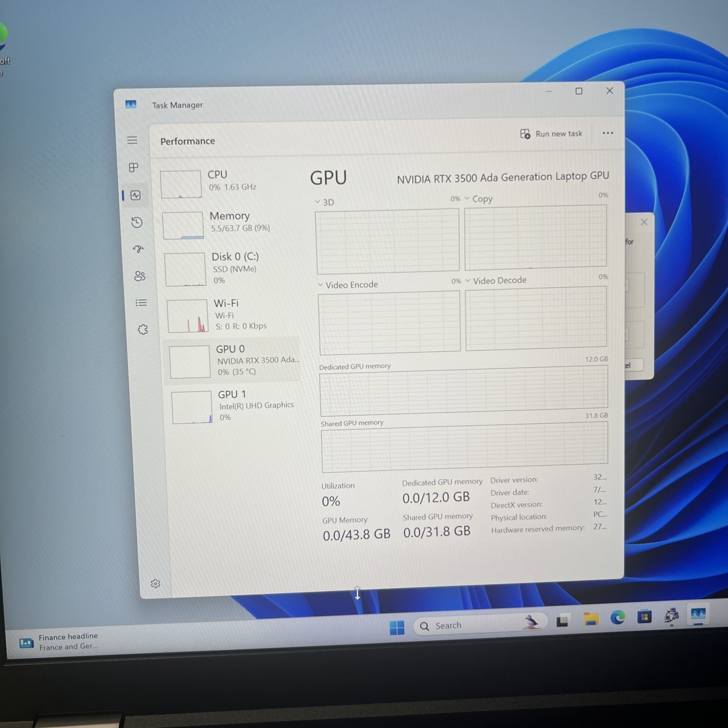Viewport: 728px width, 728px height.
Task: Click the CPU mini graph thumbnail
Action: pyautogui.click(x=181, y=184)
